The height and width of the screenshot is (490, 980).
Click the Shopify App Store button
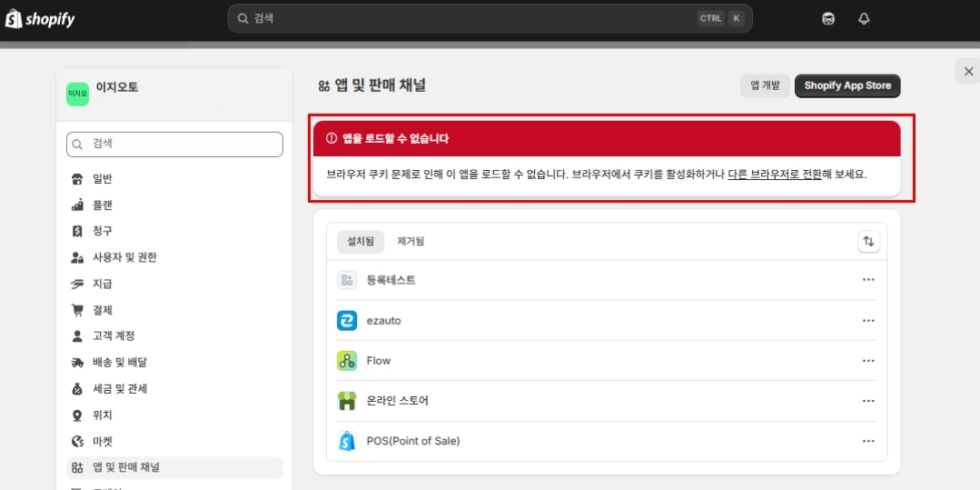coord(846,85)
